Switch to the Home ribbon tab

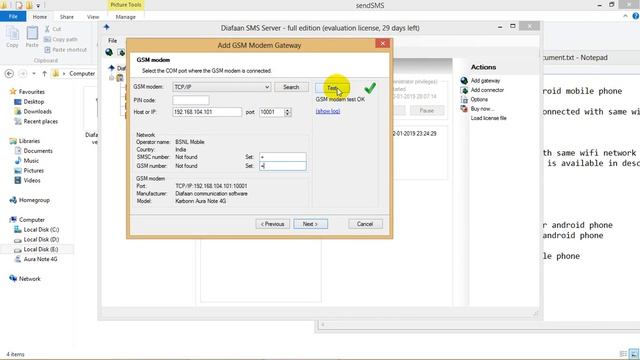[x=40, y=17]
